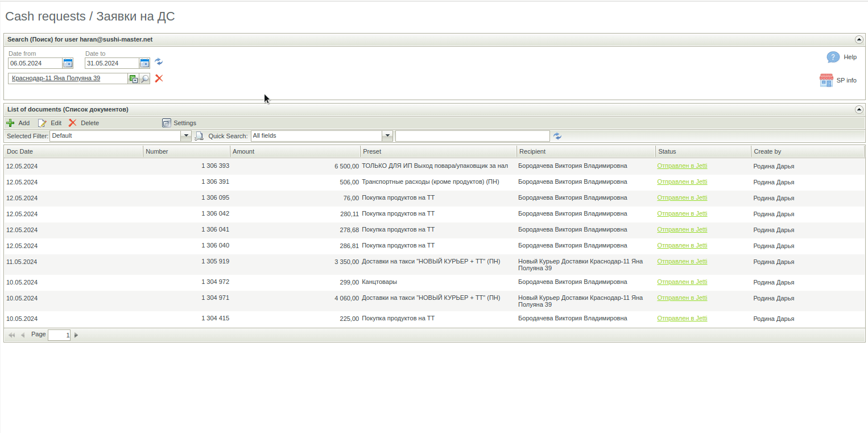Click the Краснодар-11 Яна Полуяна 39 link
Image resolution: width=868 pixels, height=433 pixels.
click(x=56, y=79)
